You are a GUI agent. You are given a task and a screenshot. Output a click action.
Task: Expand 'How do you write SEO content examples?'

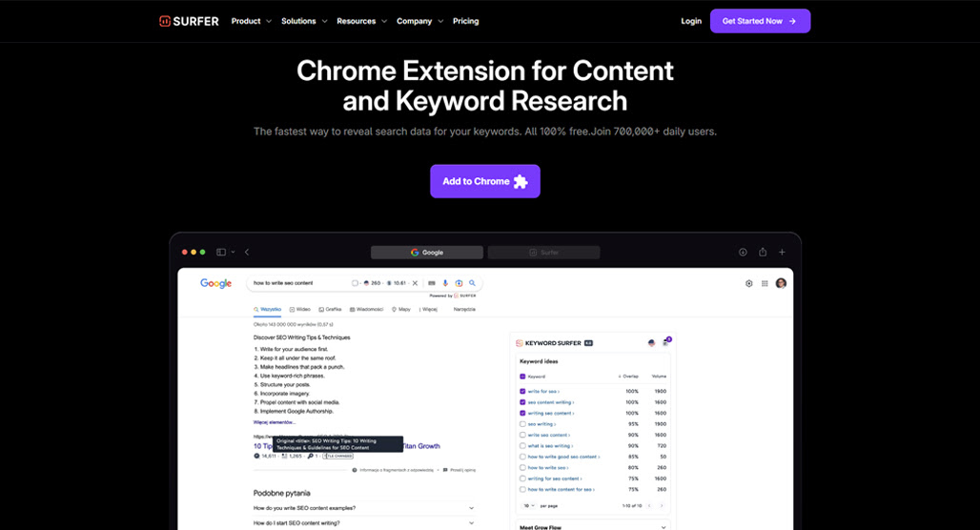coord(364,508)
